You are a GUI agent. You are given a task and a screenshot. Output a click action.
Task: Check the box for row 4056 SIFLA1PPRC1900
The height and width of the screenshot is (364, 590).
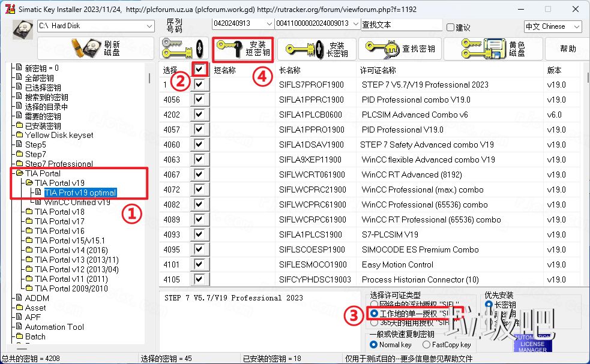coord(199,99)
